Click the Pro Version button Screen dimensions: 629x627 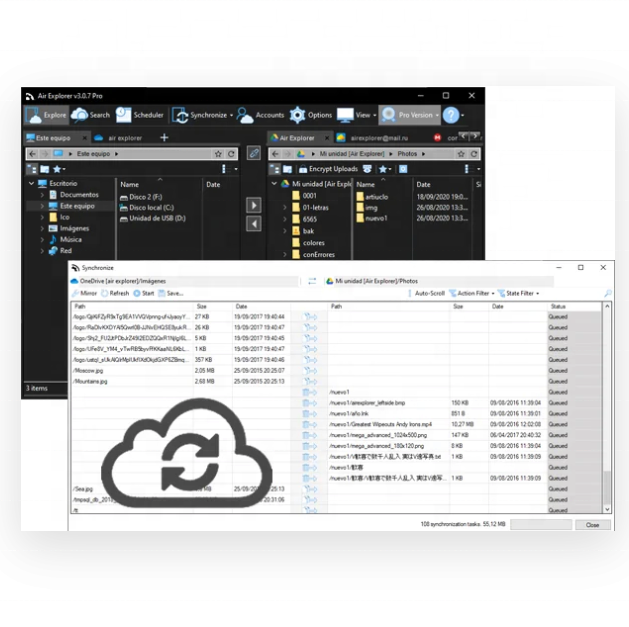(x=410, y=115)
